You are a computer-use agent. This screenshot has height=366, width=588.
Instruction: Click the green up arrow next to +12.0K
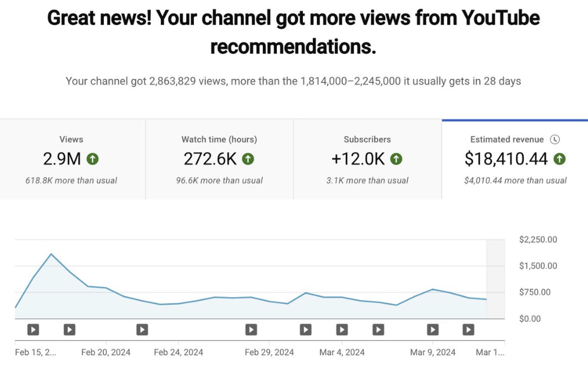(396, 159)
